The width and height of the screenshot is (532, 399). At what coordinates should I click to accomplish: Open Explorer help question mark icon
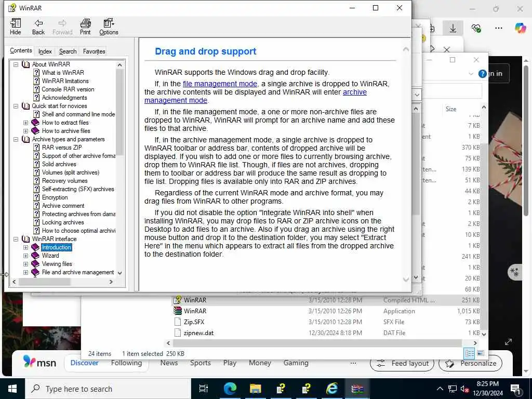click(482, 74)
